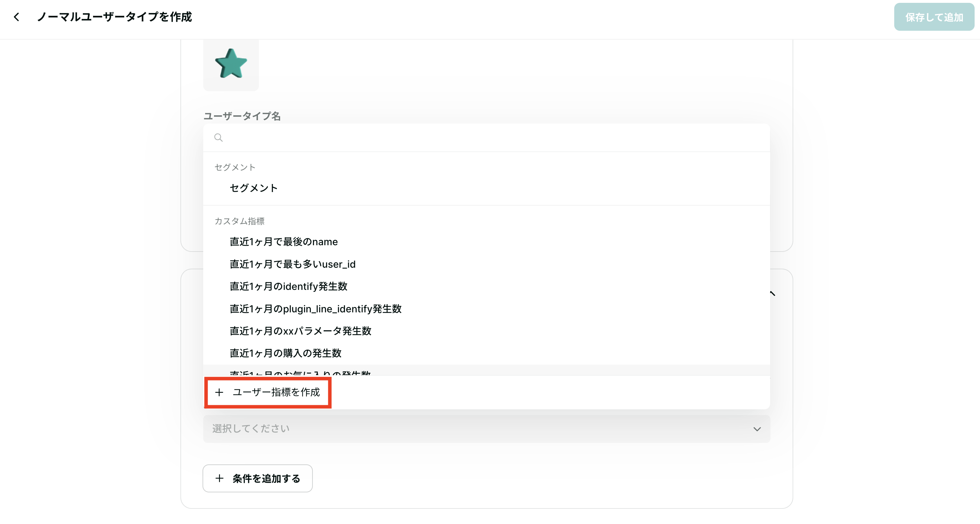Viewport: 980px width, 524px height.
Task: Open the 選択してください dropdown
Action: coord(487,429)
